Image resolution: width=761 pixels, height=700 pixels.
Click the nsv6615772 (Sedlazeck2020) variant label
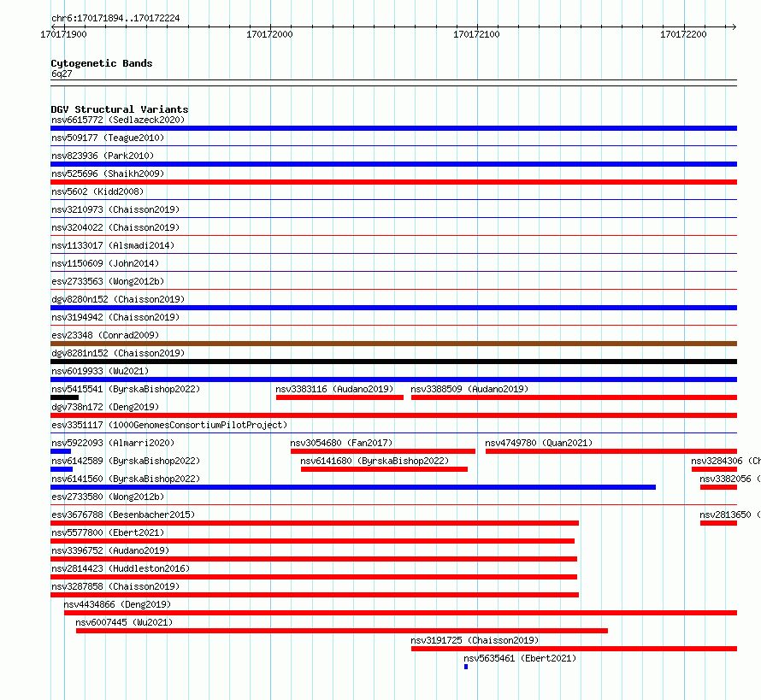[x=118, y=120]
